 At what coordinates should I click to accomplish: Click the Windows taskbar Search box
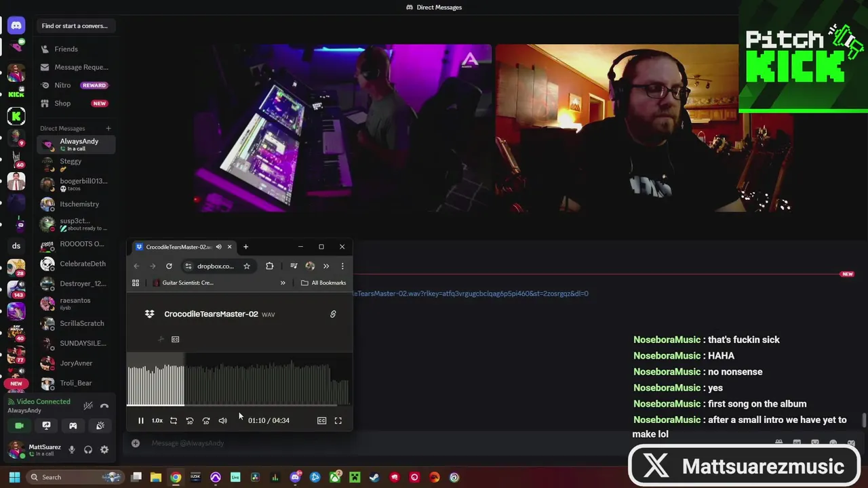[75, 477]
